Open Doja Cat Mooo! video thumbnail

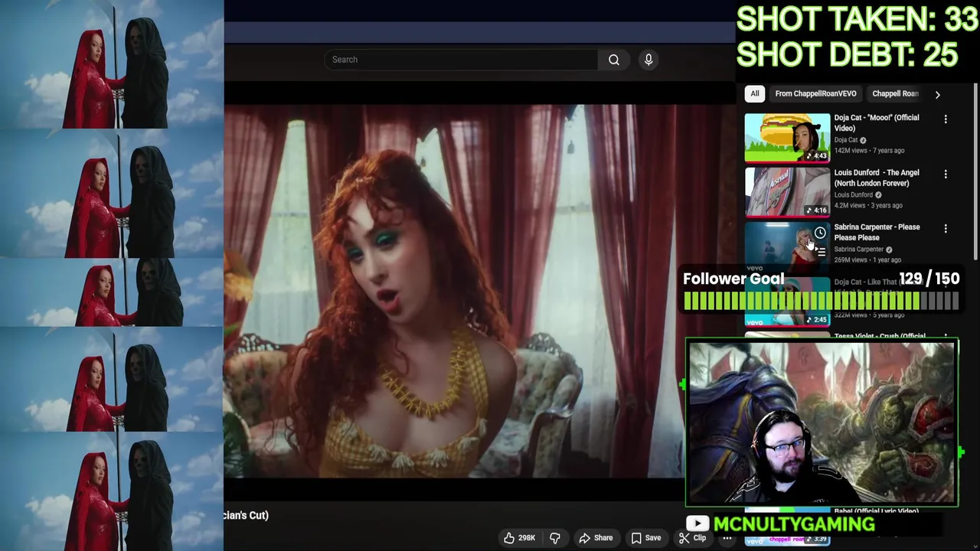[x=787, y=138]
